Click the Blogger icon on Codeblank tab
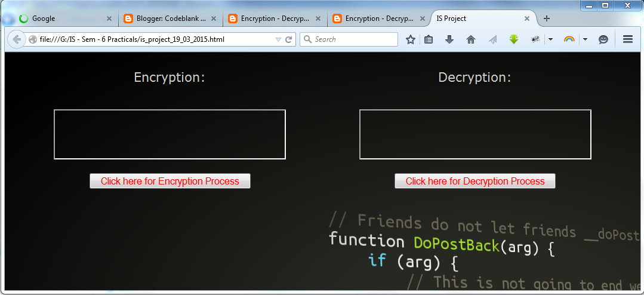This screenshot has height=295, width=644. pos(128,19)
